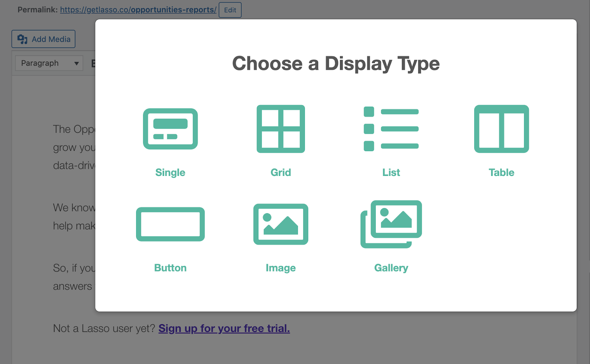Click the List label
Screen dimensions: 590x364
pyautogui.click(x=391, y=173)
